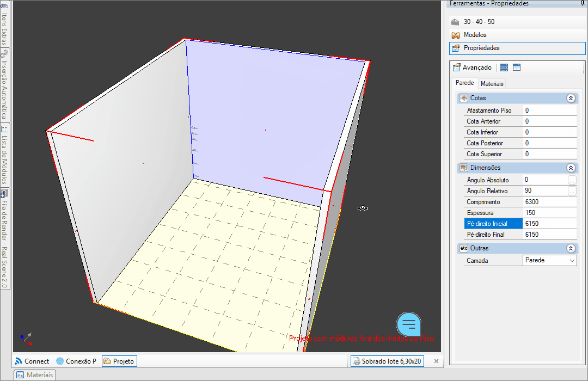Edit the Pé-direito Final value 6150
The image size is (588, 381).
[x=550, y=235]
